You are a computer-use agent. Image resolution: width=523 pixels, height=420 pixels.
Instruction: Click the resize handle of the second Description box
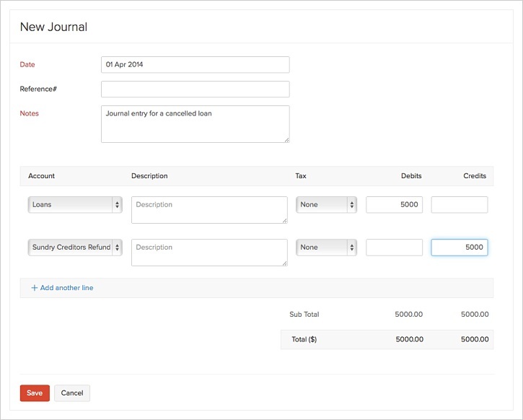[284, 263]
